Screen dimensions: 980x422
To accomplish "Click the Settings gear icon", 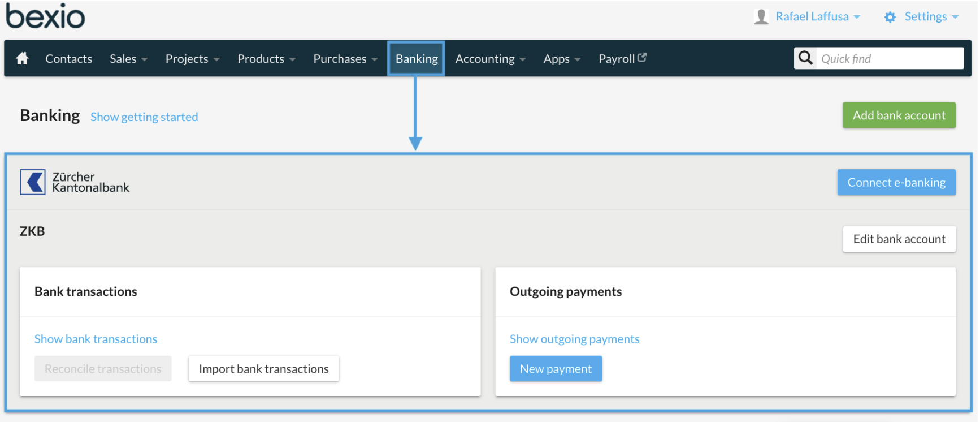I will pyautogui.click(x=890, y=17).
